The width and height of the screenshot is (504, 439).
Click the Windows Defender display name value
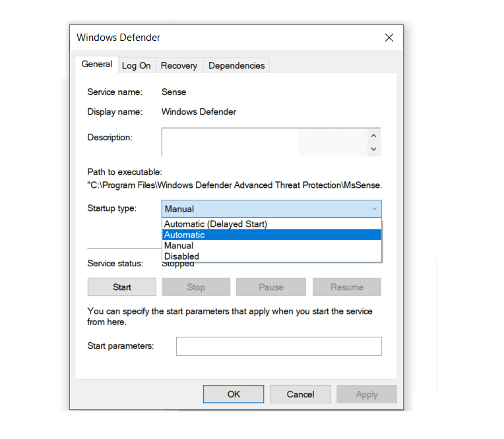tap(199, 112)
